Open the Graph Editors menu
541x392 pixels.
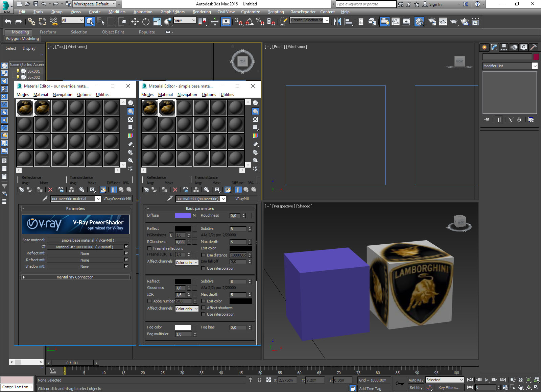tap(172, 12)
